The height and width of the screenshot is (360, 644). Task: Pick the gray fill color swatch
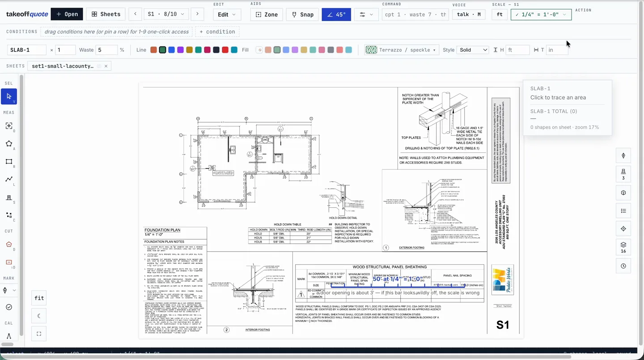coord(330,50)
